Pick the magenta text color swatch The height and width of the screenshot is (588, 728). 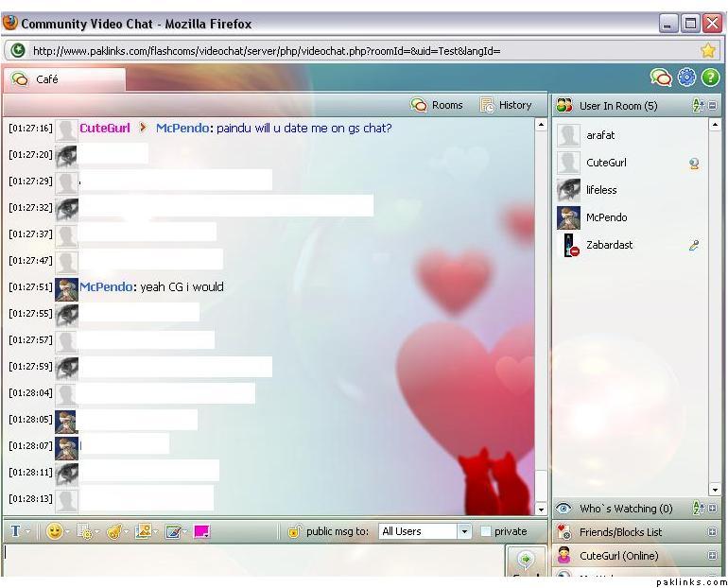[201, 532]
